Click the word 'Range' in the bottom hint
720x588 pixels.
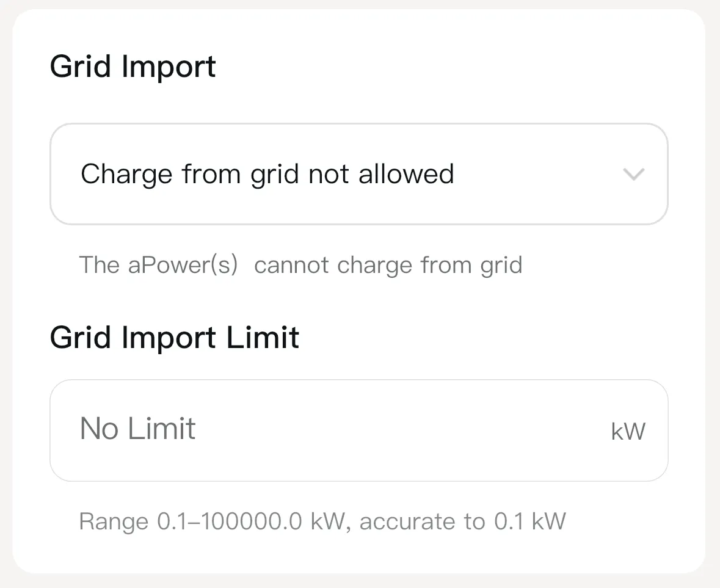pos(114,521)
